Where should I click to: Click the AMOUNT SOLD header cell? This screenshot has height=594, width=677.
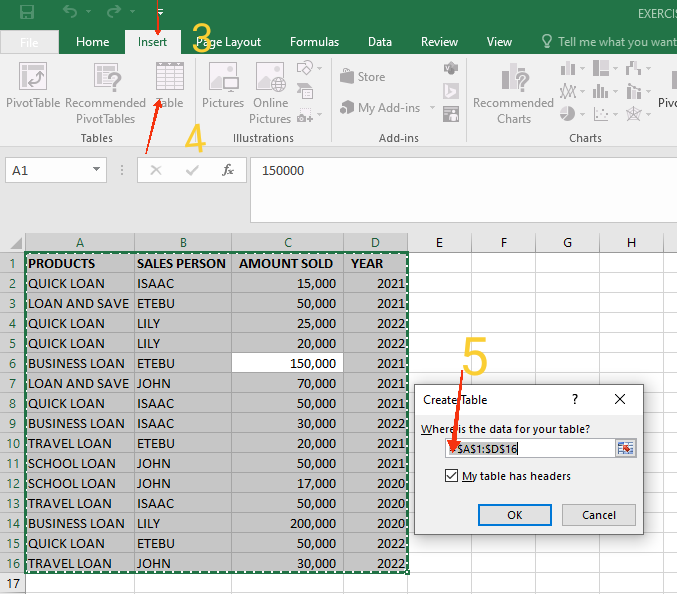coord(287,263)
